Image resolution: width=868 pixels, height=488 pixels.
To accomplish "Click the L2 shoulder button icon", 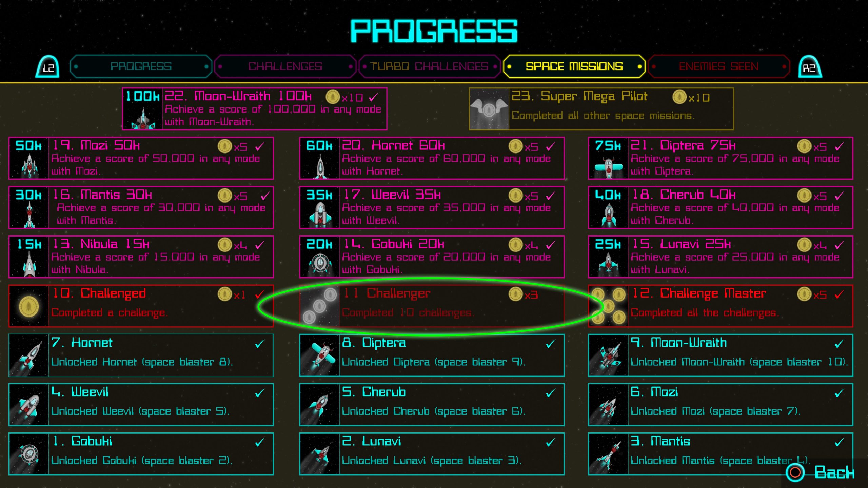I will (48, 66).
